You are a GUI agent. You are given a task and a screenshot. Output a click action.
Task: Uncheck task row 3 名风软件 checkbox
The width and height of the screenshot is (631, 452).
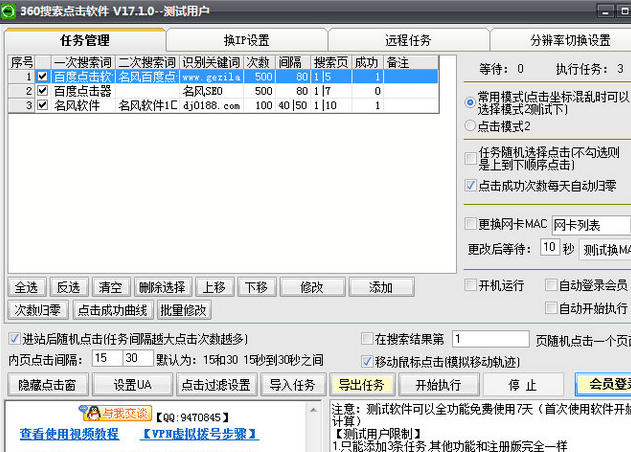(x=42, y=105)
